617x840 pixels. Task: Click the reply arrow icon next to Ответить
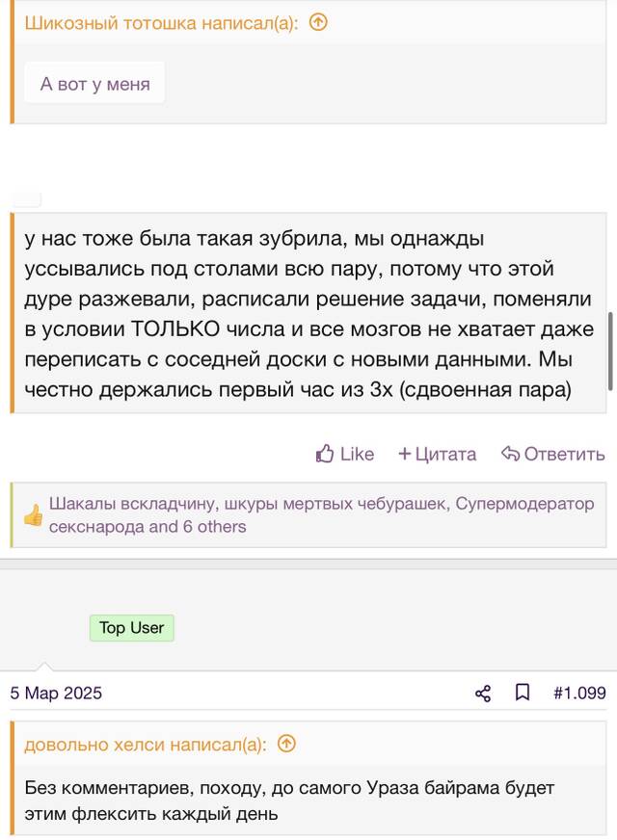click(510, 454)
